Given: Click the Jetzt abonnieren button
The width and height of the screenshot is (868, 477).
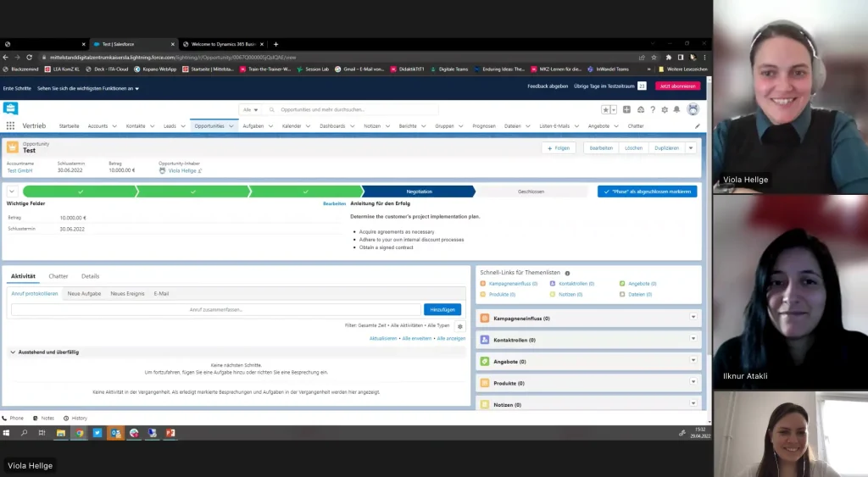Looking at the screenshot, I should 677,86.
